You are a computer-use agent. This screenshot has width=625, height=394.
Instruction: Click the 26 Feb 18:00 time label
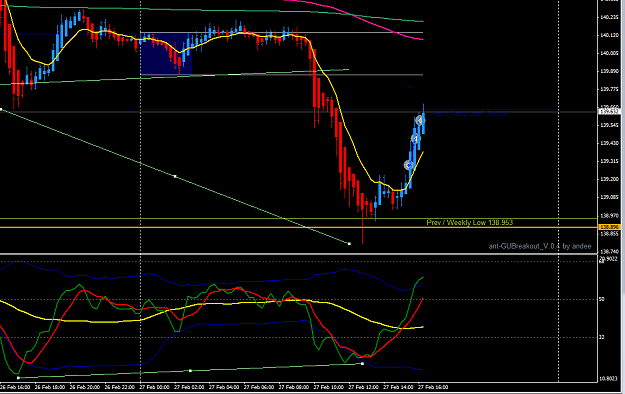50,387
